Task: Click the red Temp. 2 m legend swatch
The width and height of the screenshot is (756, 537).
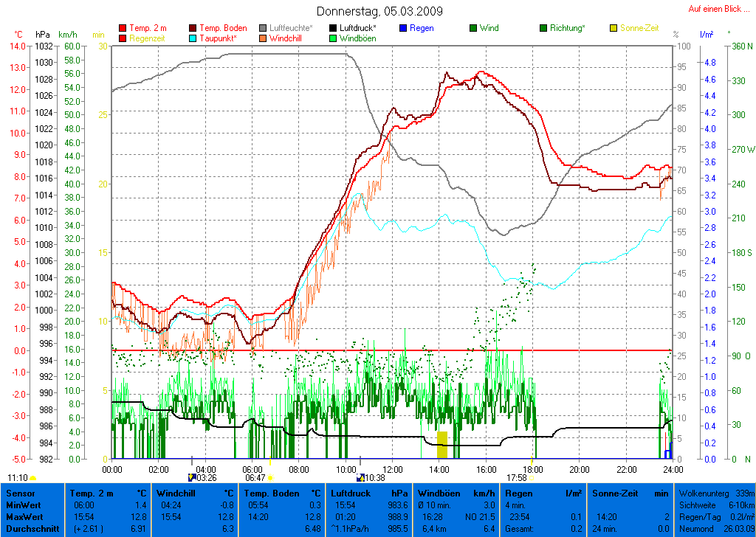Action: pos(123,28)
